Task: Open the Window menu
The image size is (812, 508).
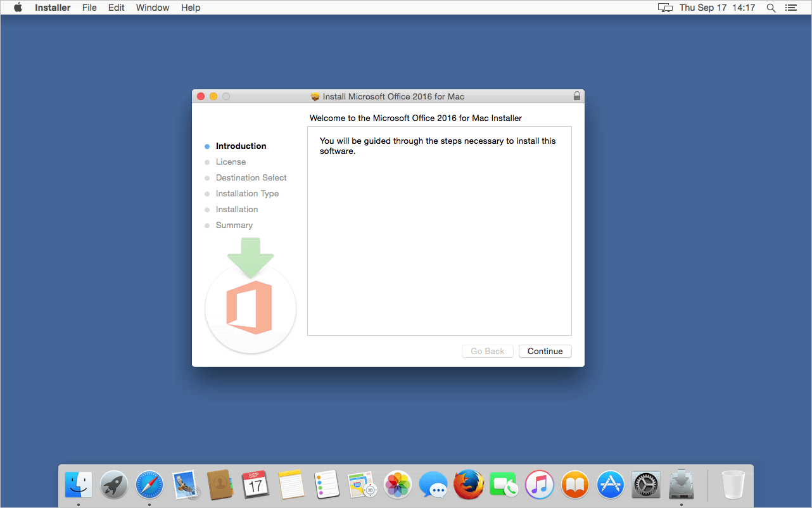Action: [153, 8]
